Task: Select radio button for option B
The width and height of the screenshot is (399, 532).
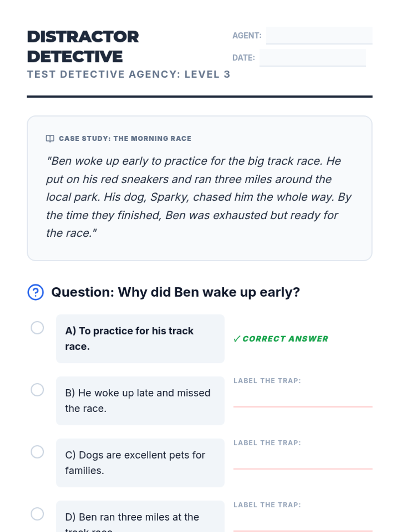Action: click(x=37, y=390)
